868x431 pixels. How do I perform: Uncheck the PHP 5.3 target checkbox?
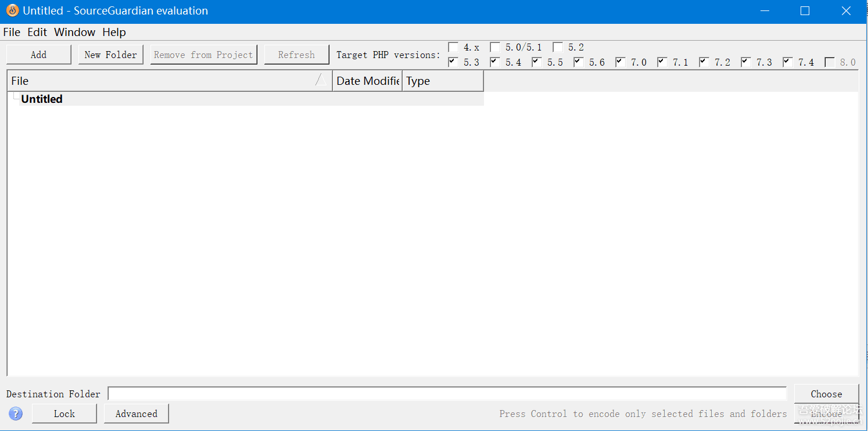[453, 62]
